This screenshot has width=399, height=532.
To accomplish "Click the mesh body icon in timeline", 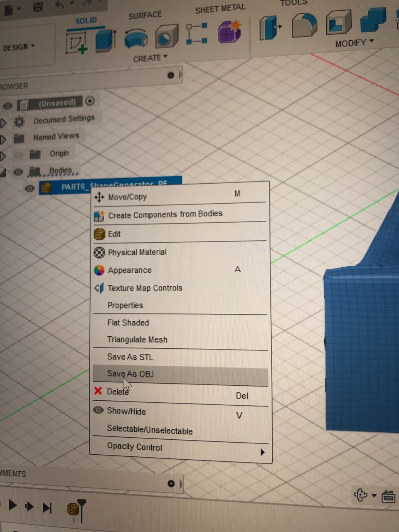I will pos(73,509).
